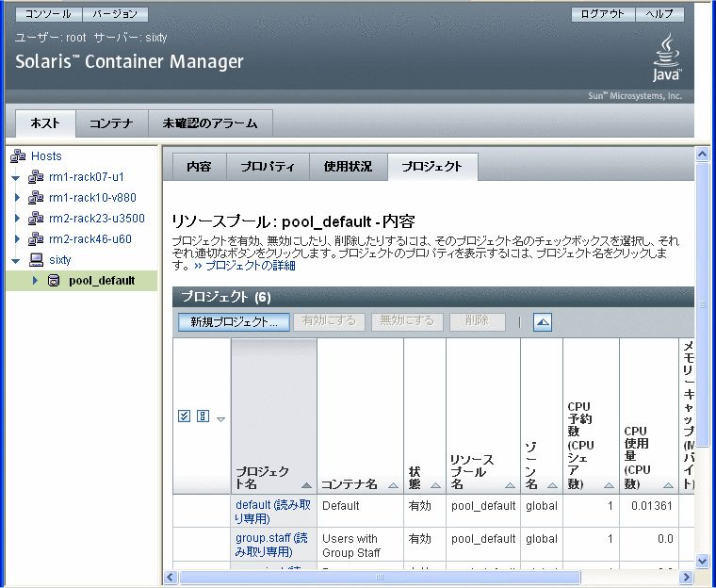Click the rm2-rack46-u60 host icon

click(x=36, y=239)
